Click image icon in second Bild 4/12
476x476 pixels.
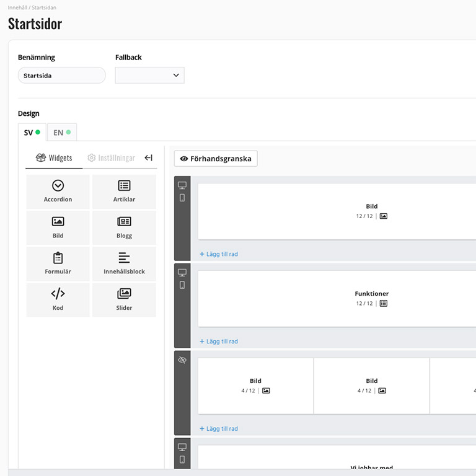pyautogui.click(x=382, y=390)
